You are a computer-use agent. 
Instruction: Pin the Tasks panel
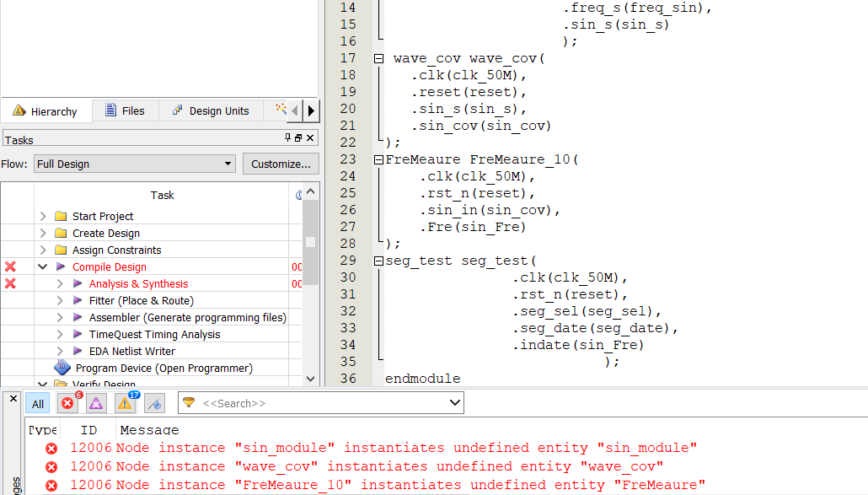(288, 137)
